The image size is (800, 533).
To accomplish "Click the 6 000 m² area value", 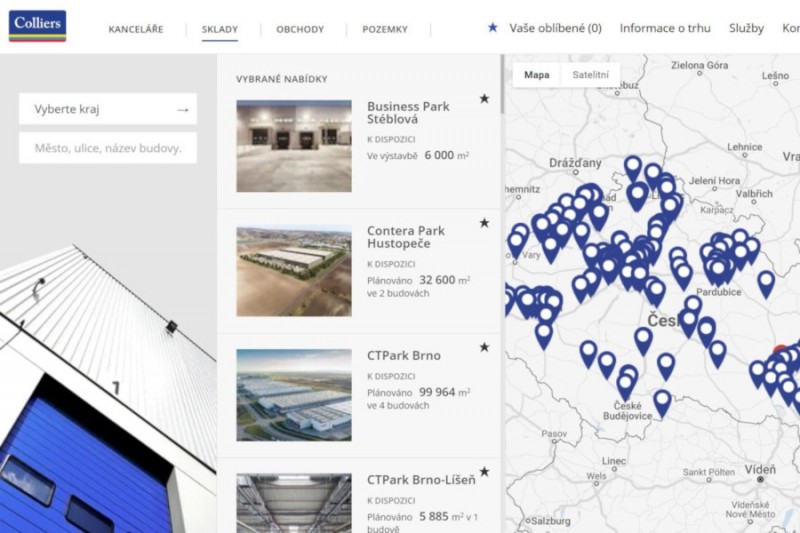I will [446, 155].
